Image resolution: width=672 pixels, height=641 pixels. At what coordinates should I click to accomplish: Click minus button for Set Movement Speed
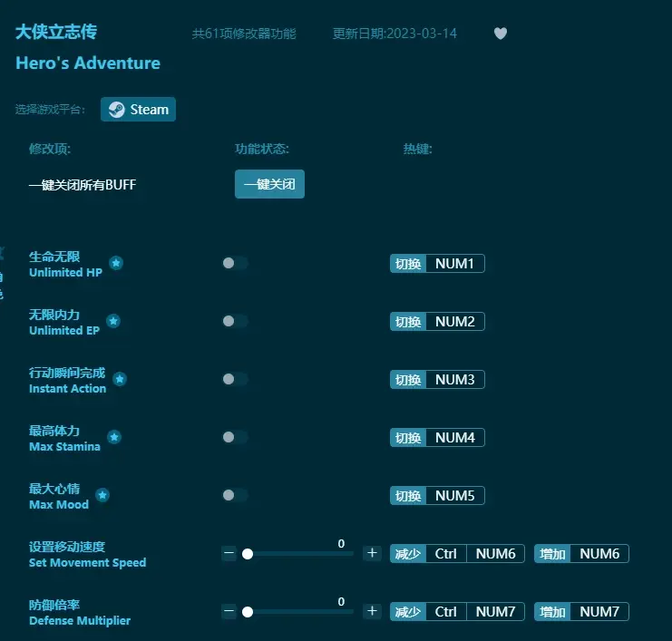coord(229,553)
